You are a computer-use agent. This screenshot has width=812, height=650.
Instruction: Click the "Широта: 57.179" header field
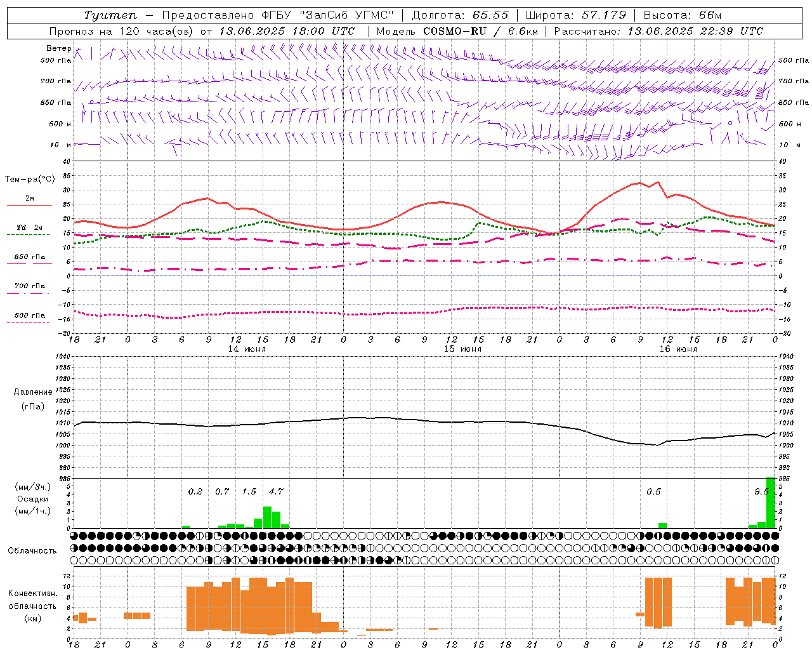click(576, 15)
